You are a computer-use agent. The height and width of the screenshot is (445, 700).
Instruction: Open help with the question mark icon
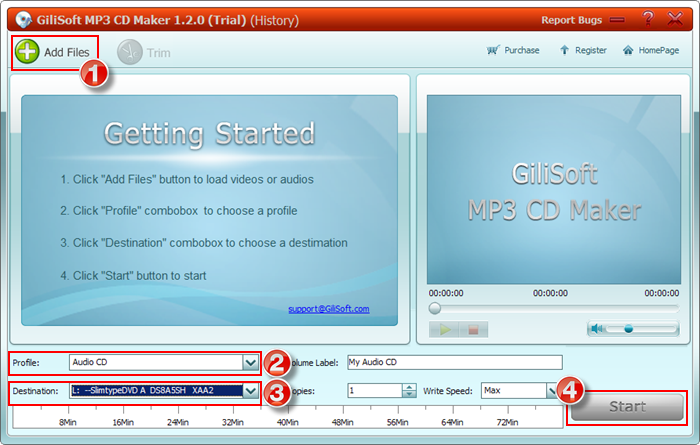tap(648, 19)
